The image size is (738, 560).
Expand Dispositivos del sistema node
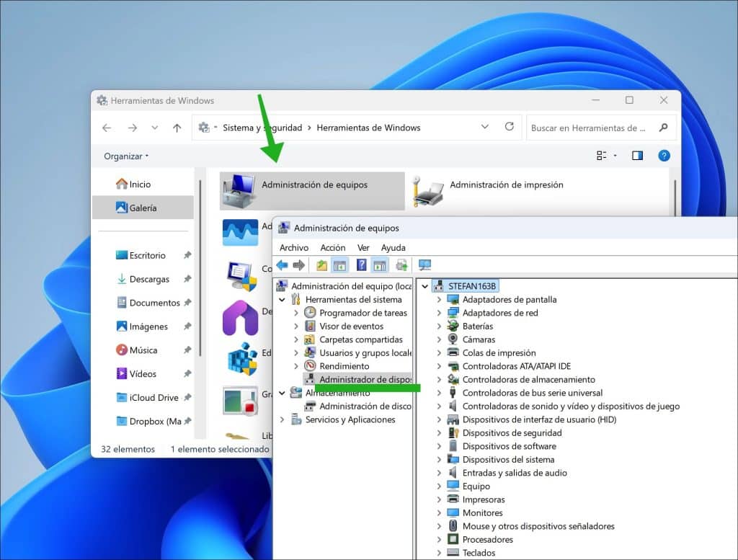(439, 459)
